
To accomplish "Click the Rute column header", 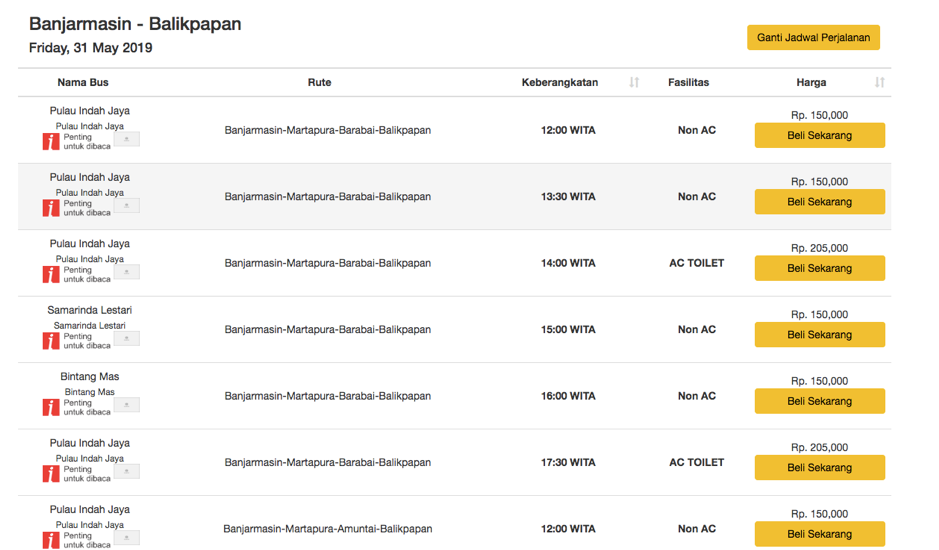I will 319,82.
